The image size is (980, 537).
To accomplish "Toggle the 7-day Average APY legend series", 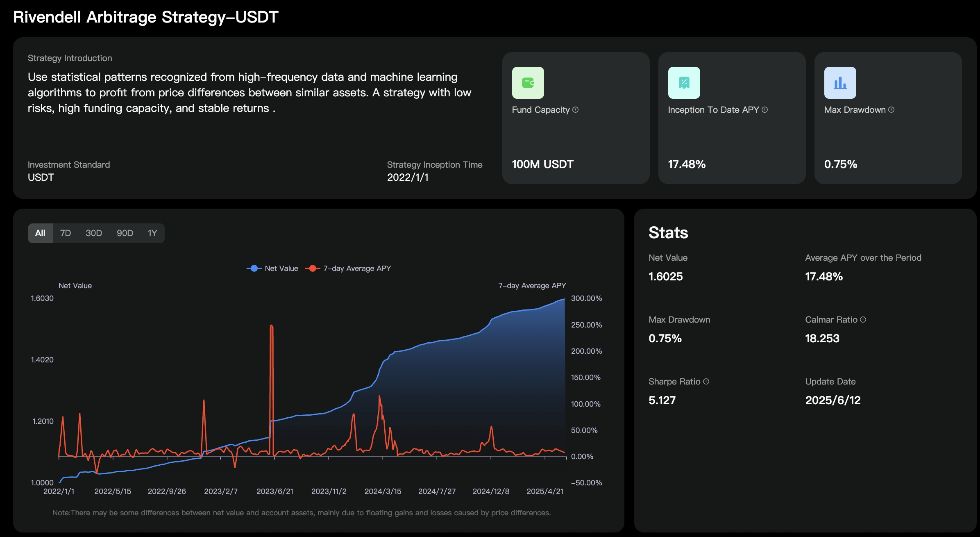I will tap(348, 268).
